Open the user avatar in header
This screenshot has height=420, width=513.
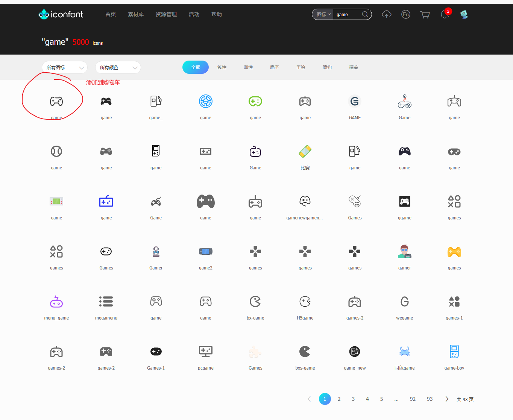point(464,15)
